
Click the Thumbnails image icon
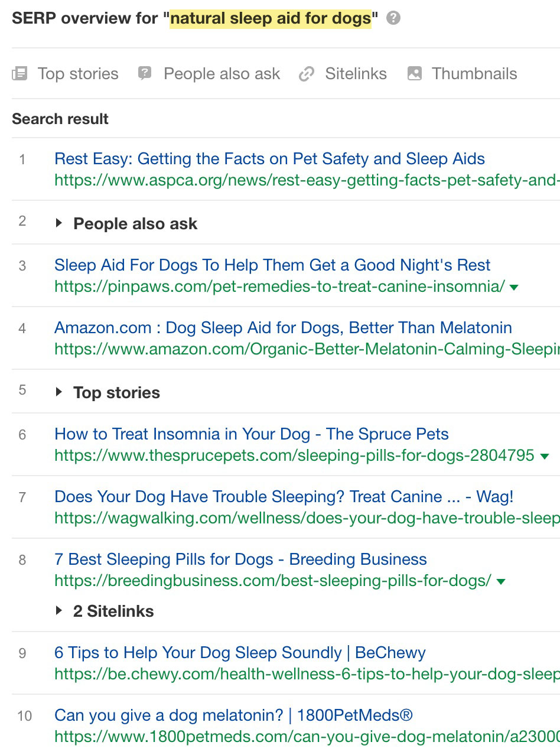point(415,74)
